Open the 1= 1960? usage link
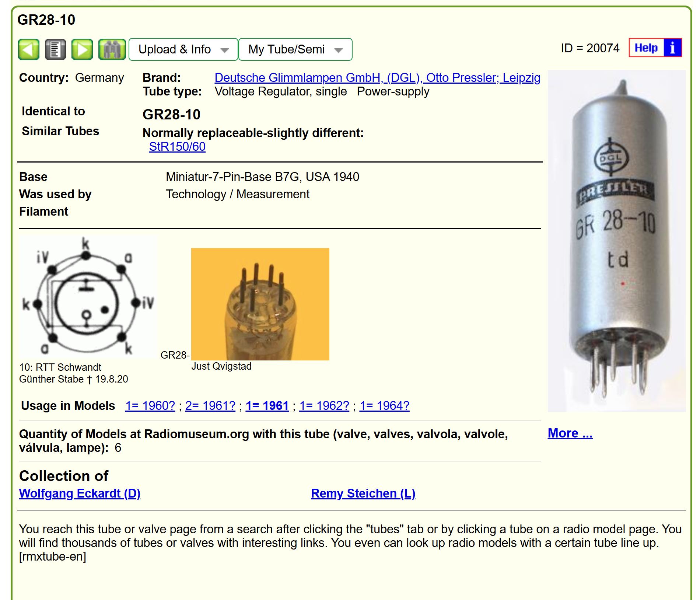 (150, 406)
